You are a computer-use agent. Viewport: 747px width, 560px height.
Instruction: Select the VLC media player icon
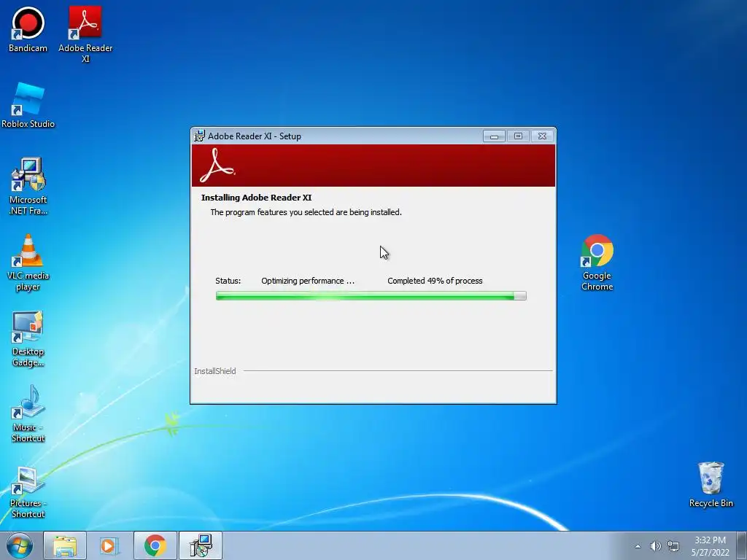click(x=28, y=262)
